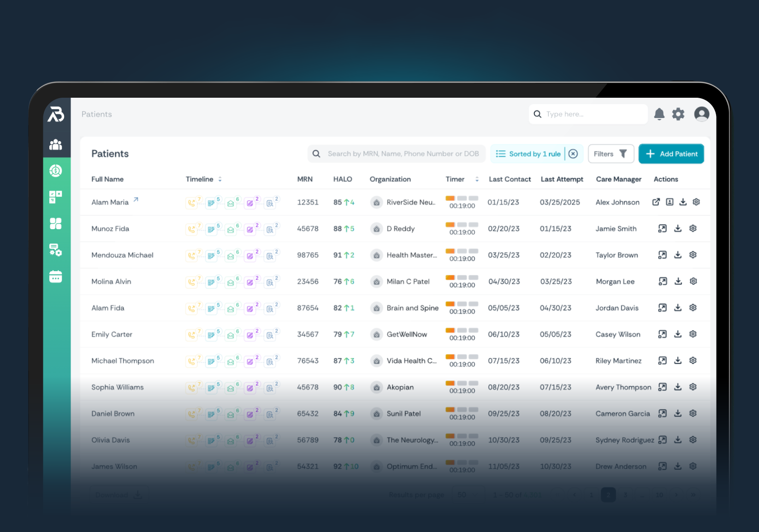Expand Alam Maria's profile via arrow link
The height and width of the screenshot is (532, 759).
[135, 199]
